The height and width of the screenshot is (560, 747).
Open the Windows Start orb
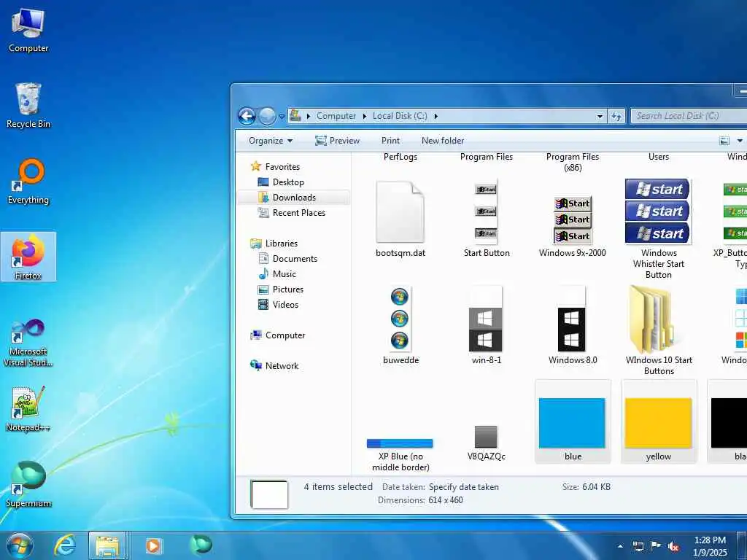pos(20,546)
